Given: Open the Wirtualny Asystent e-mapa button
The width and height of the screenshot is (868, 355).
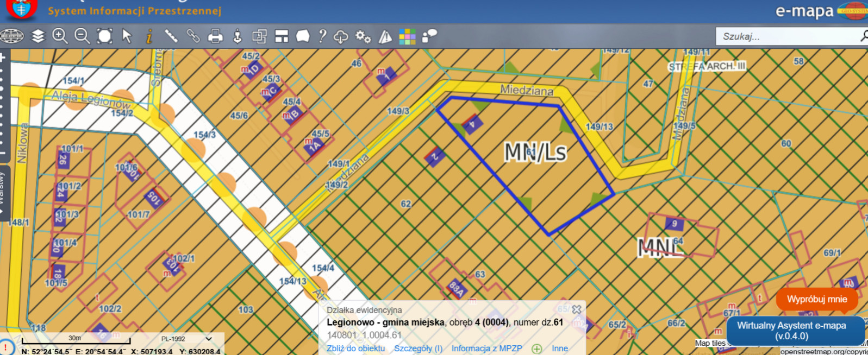Looking at the screenshot, I should (x=795, y=331).
